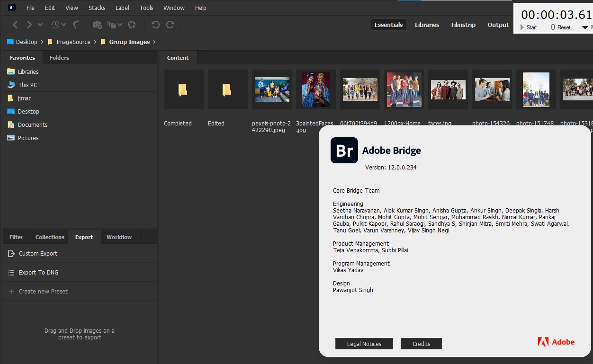Image resolution: width=593 pixels, height=364 pixels.
Task: Click Reset on the timer overlay
Action: (x=561, y=27)
